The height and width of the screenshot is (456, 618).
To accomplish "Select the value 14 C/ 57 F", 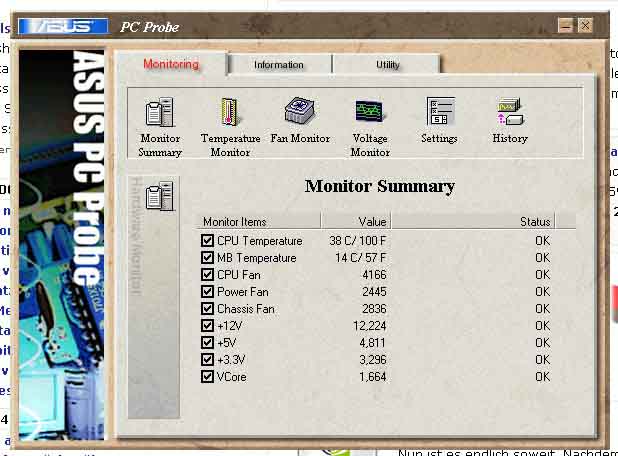I will [361, 257].
